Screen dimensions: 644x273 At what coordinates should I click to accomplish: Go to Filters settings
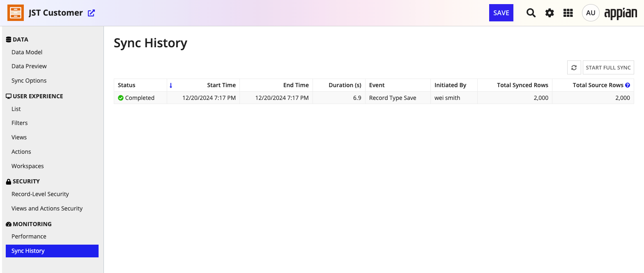click(x=20, y=123)
